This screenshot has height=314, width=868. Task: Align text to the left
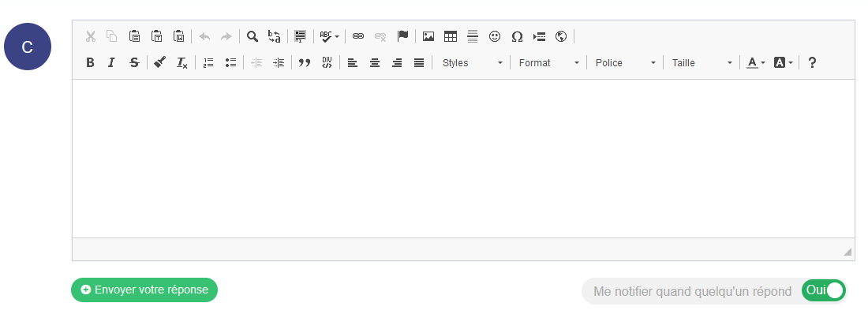click(353, 62)
